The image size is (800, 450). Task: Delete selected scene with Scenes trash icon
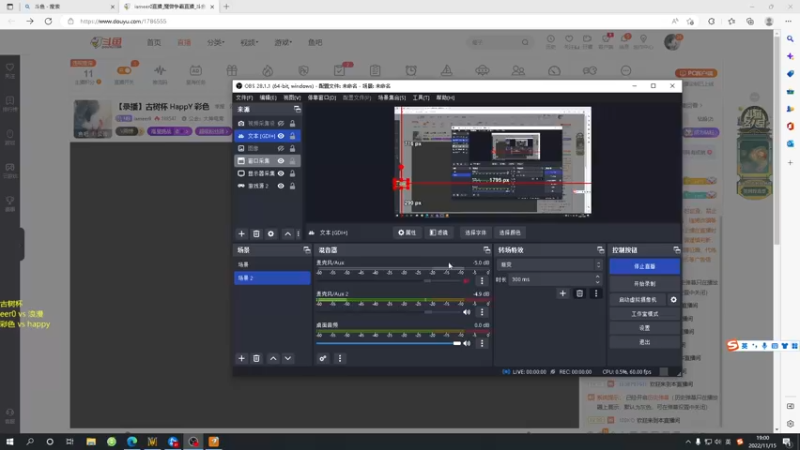click(x=256, y=358)
